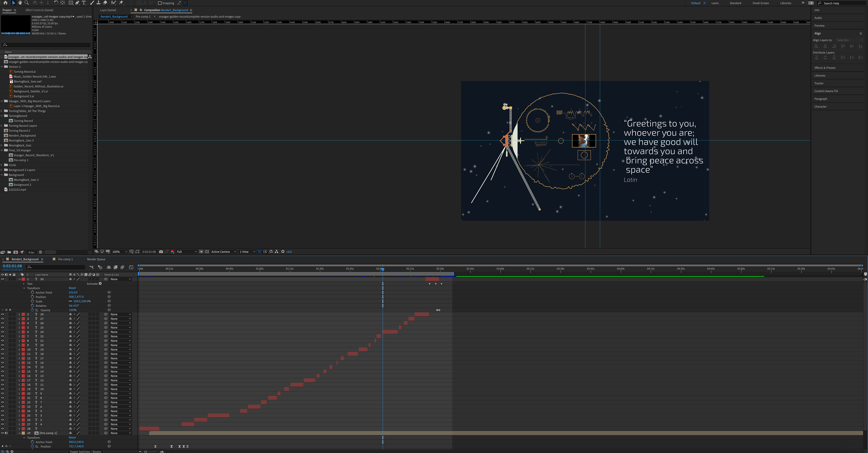
Task: Create a new folder in the Project panel
Action: point(9,252)
